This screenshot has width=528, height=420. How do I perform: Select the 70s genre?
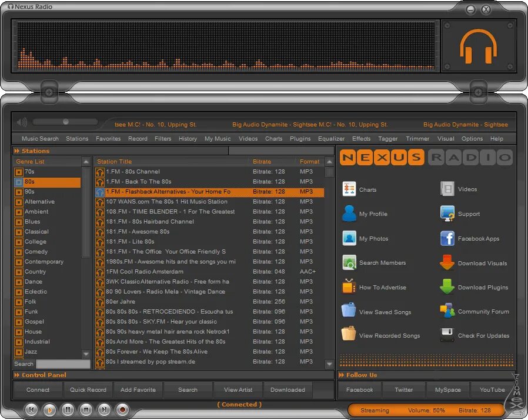point(48,172)
